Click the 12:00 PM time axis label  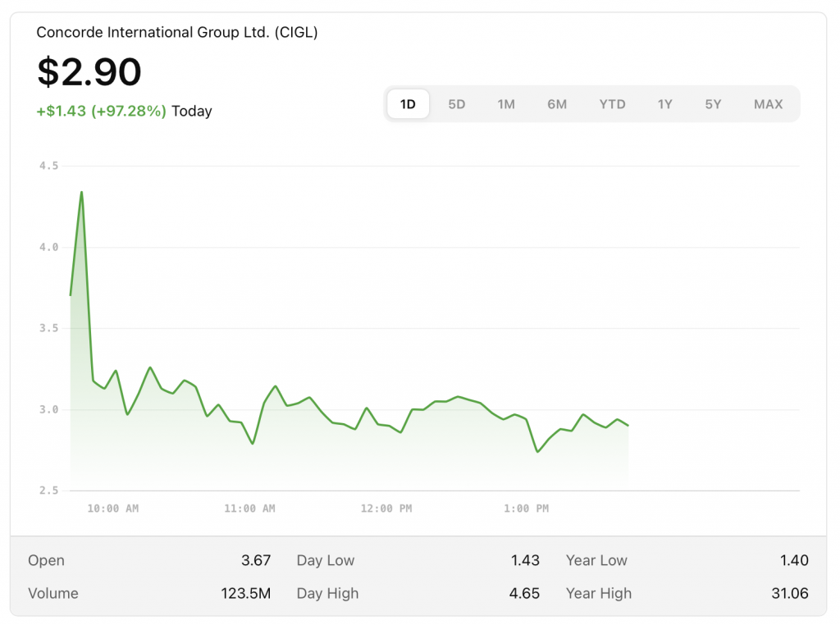[386, 509]
